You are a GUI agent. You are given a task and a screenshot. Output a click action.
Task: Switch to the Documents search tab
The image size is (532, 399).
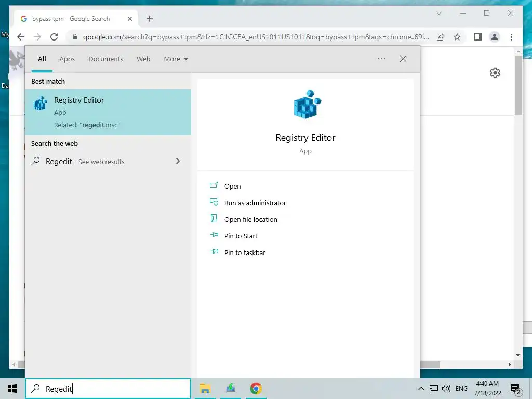tap(105, 59)
